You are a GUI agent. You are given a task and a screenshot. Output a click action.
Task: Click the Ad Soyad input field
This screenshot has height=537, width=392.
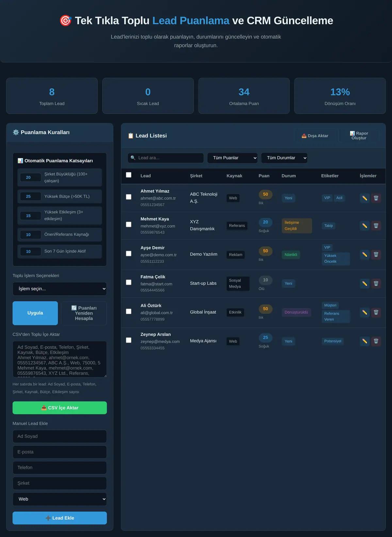(x=60, y=436)
